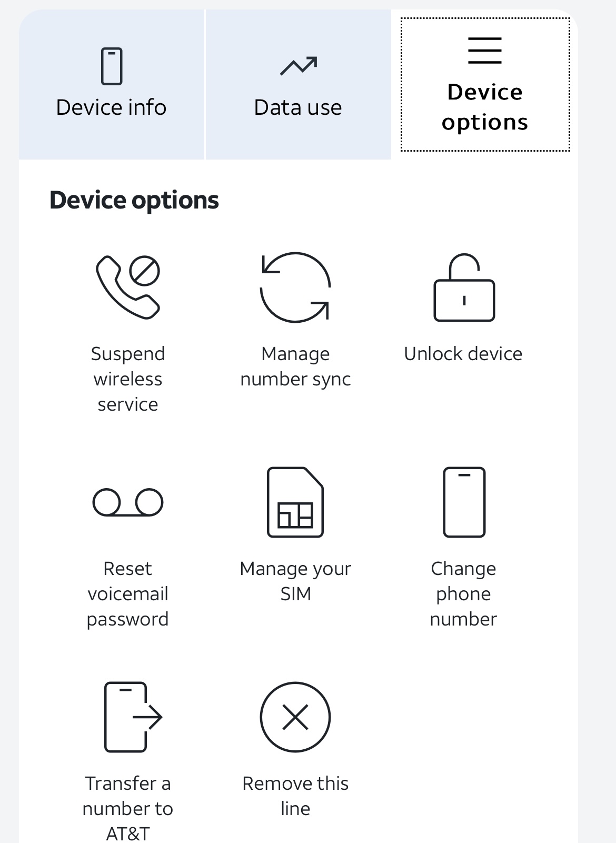Select the number sync circular arrows icon
This screenshot has height=843, width=616.
[295, 287]
